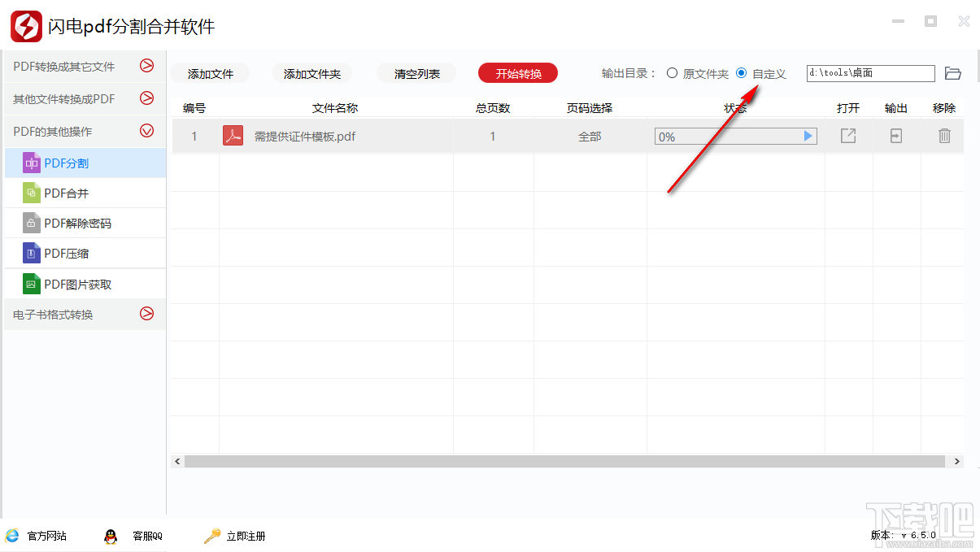Click the 清空列表 toolbar item
This screenshot has width=980, height=552.
click(415, 72)
